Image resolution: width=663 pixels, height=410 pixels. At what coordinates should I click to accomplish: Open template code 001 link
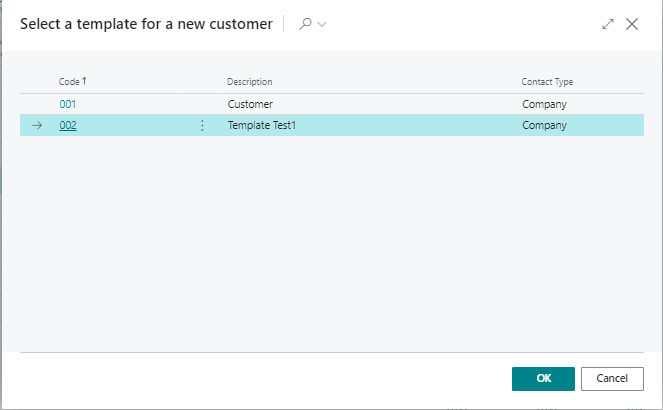click(68, 104)
